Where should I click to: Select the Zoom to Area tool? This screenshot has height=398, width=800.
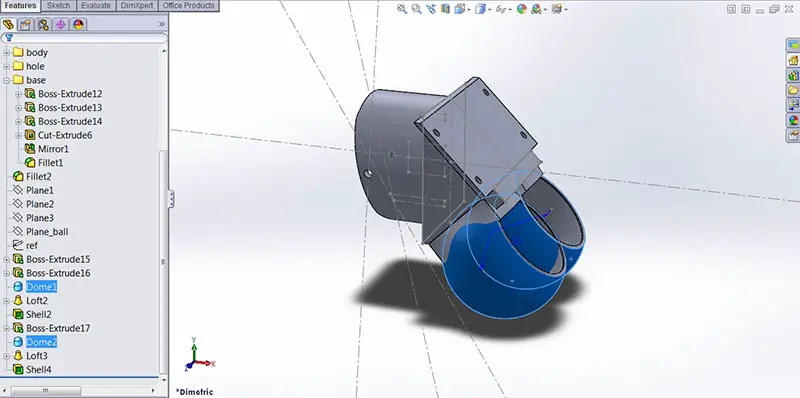point(416,9)
